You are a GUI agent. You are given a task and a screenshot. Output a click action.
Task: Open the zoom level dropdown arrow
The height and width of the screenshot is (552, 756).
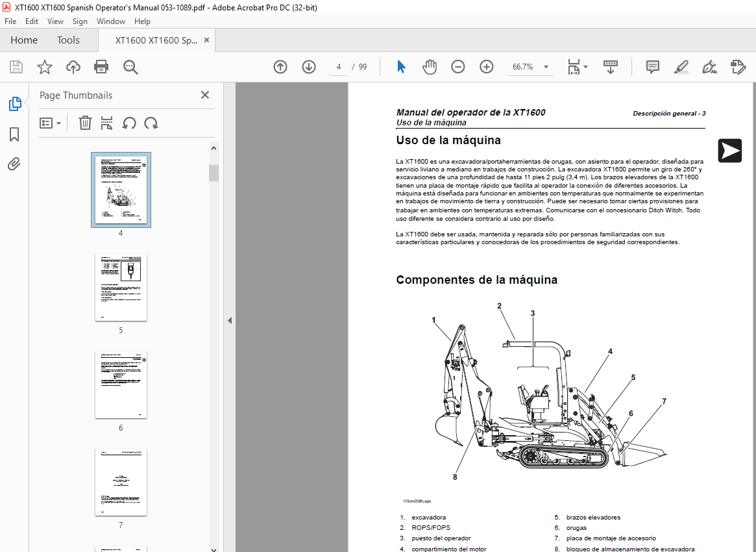pyautogui.click(x=546, y=67)
